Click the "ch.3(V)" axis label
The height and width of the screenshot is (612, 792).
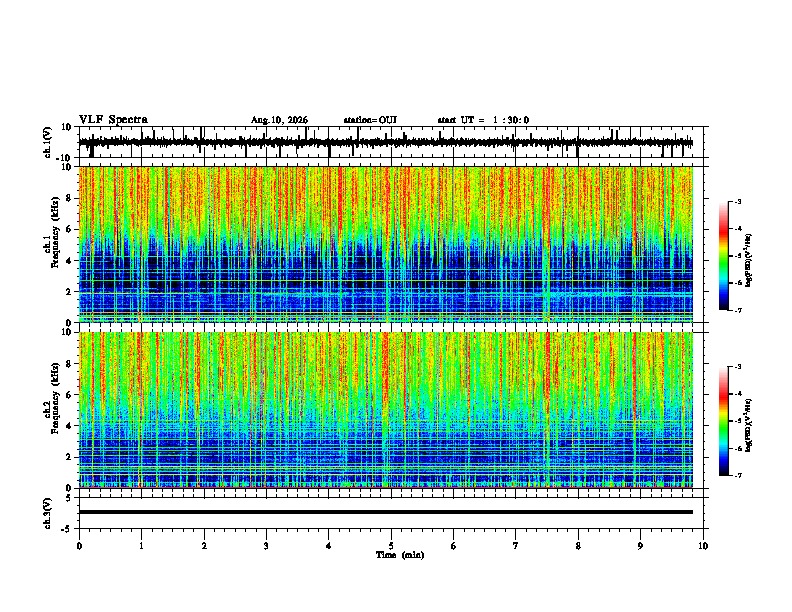point(48,513)
